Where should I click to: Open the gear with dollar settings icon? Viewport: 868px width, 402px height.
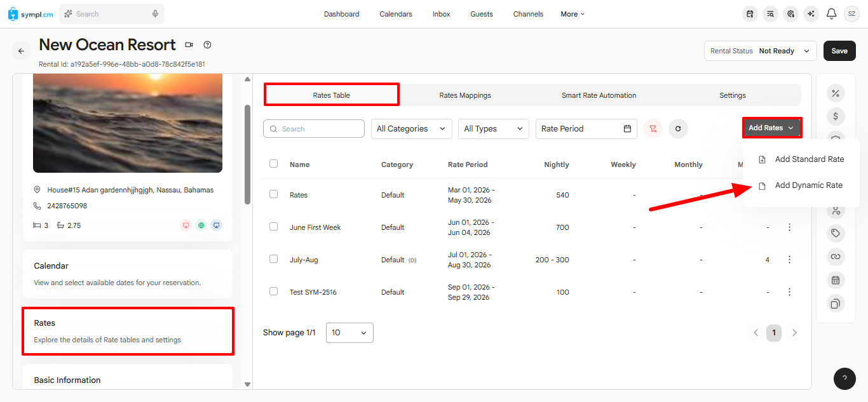click(x=790, y=13)
